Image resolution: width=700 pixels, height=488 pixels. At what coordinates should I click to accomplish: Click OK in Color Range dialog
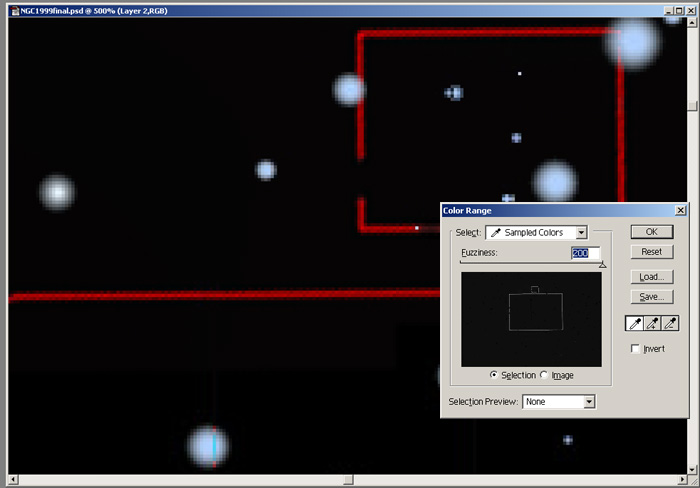[651, 232]
